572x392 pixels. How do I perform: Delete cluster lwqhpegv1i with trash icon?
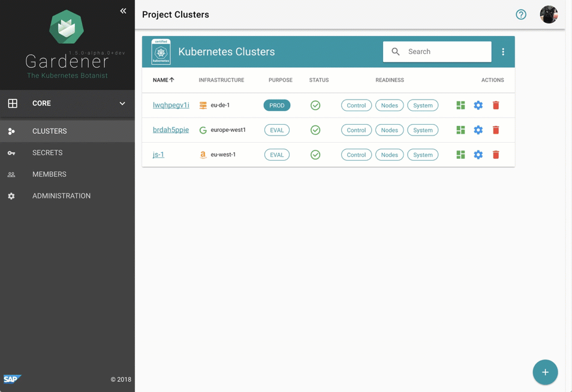click(496, 105)
